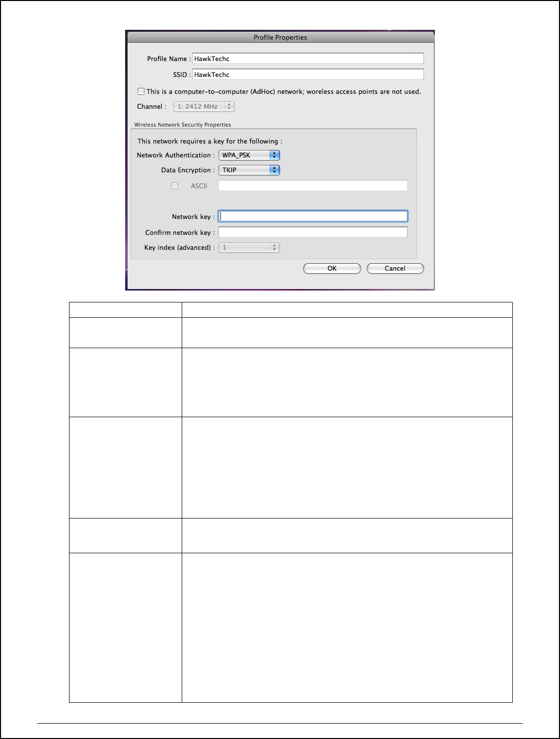Viewport: 560px width, 739px height.
Task: Click the "Wireless Network Security Properties" label
Action: [183, 125]
